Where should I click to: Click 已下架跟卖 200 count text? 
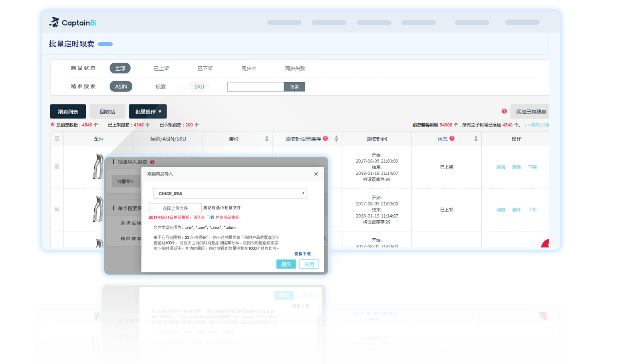tap(179, 125)
